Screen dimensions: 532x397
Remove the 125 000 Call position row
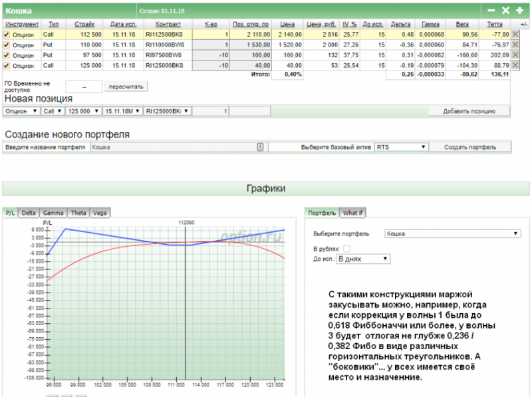pyautogui.click(x=515, y=66)
